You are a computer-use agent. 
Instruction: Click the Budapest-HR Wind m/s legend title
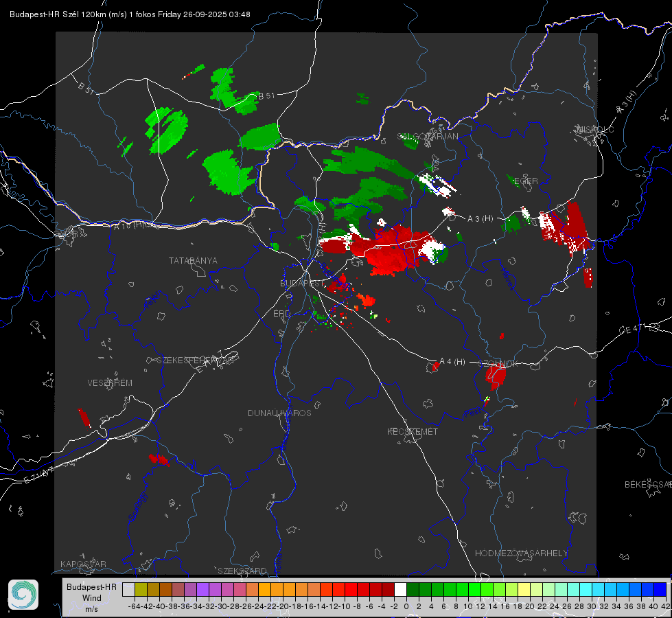[x=92, y=597]
